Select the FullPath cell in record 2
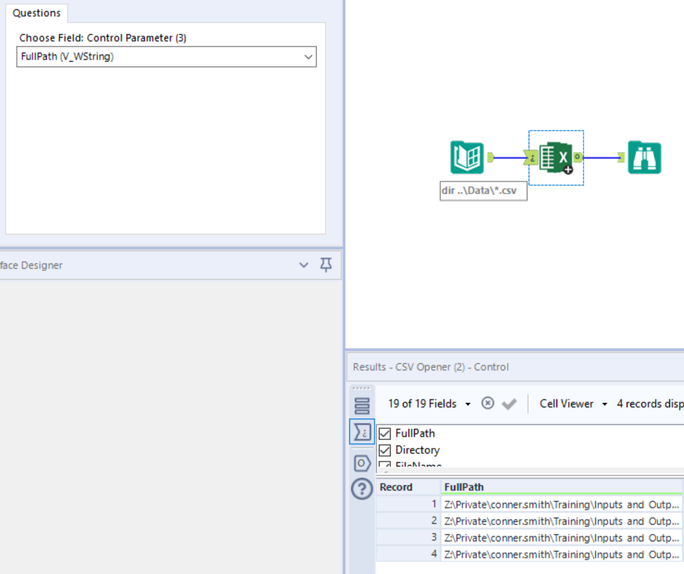The height and width of the screenshot is (574, 684). click(562, 521)
